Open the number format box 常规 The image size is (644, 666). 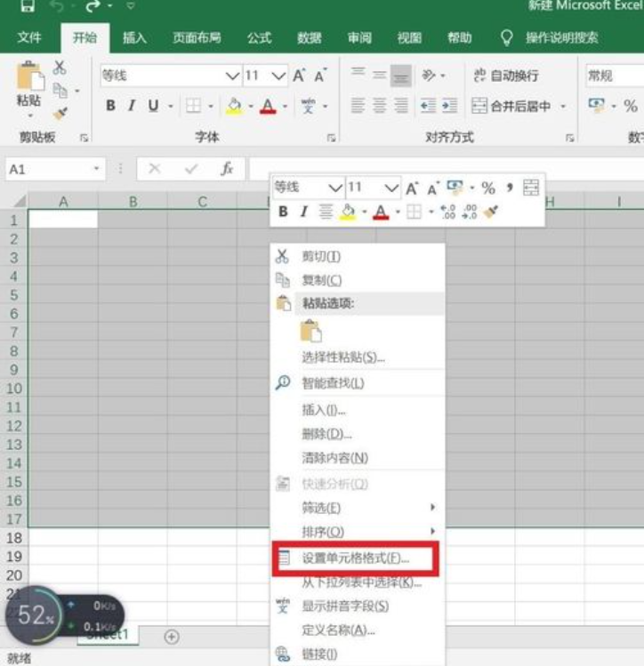pyautogui.click(x=616, y=76)
